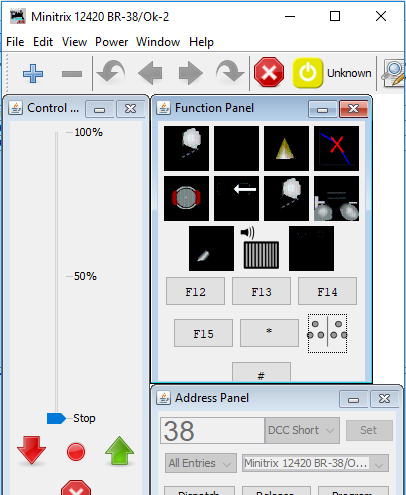This screenshot has width=406, height=495.
Task: Close the Function Panel with red X
Action: point(354,109)
